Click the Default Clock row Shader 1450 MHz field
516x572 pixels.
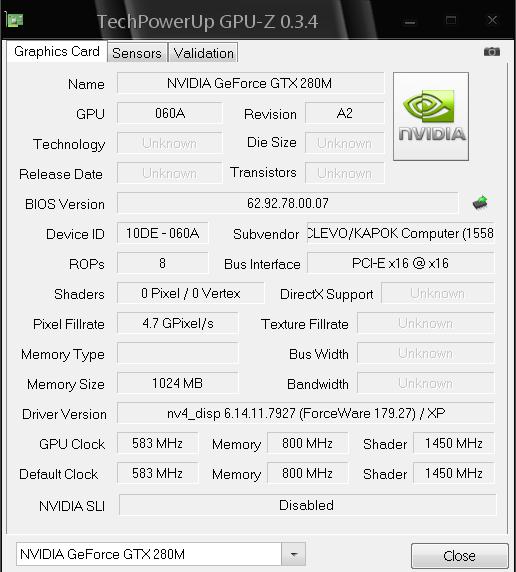(x=454, y=473)
